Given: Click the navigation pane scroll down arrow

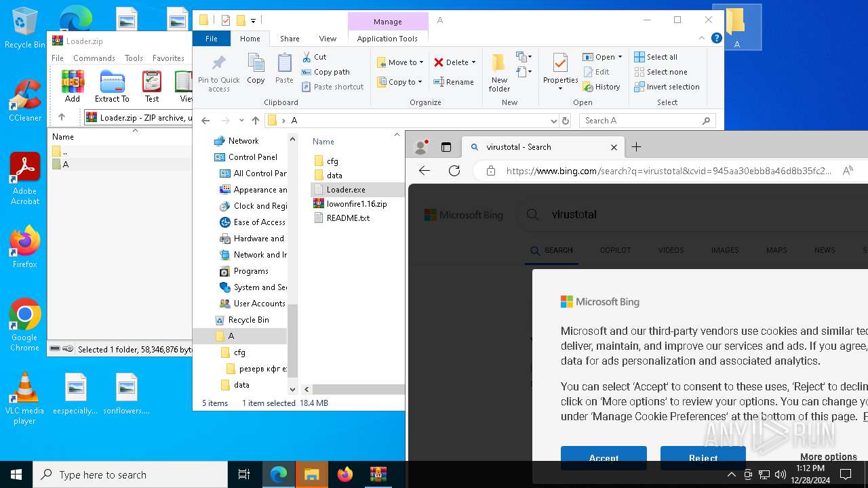Looking at the screenshot, I should pos(293,389).
